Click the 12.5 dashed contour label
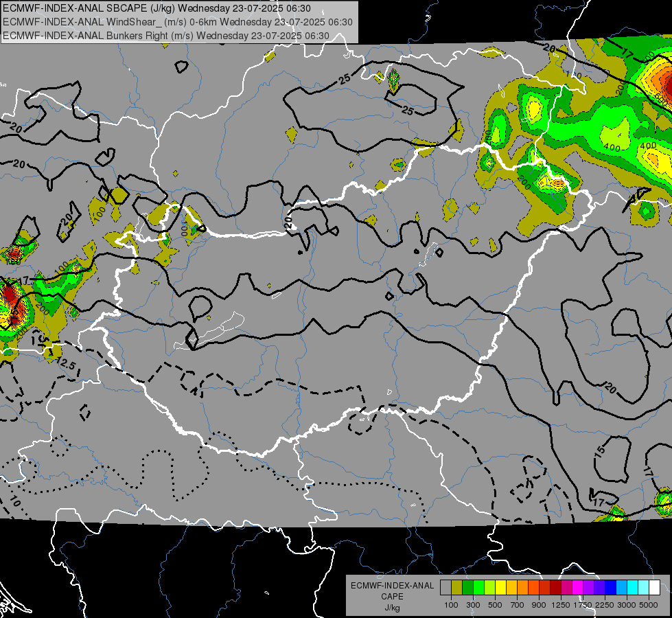Image resolution: width=672 pixels, height=618 pixels. click(x=66, y=364)
